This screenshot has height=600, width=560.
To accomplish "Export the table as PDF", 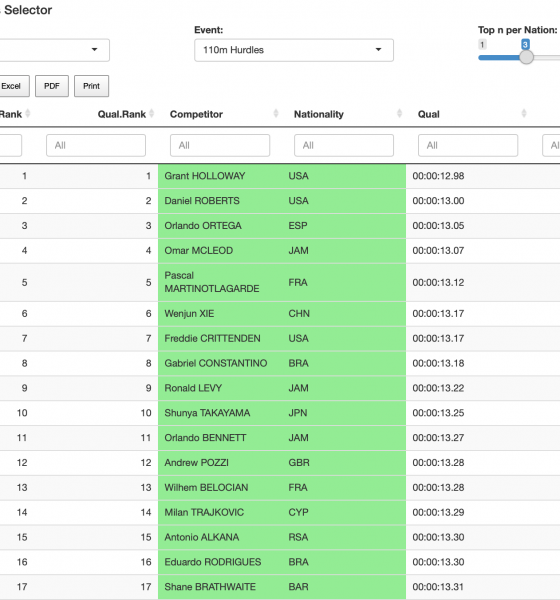I will tap(52, 86).
